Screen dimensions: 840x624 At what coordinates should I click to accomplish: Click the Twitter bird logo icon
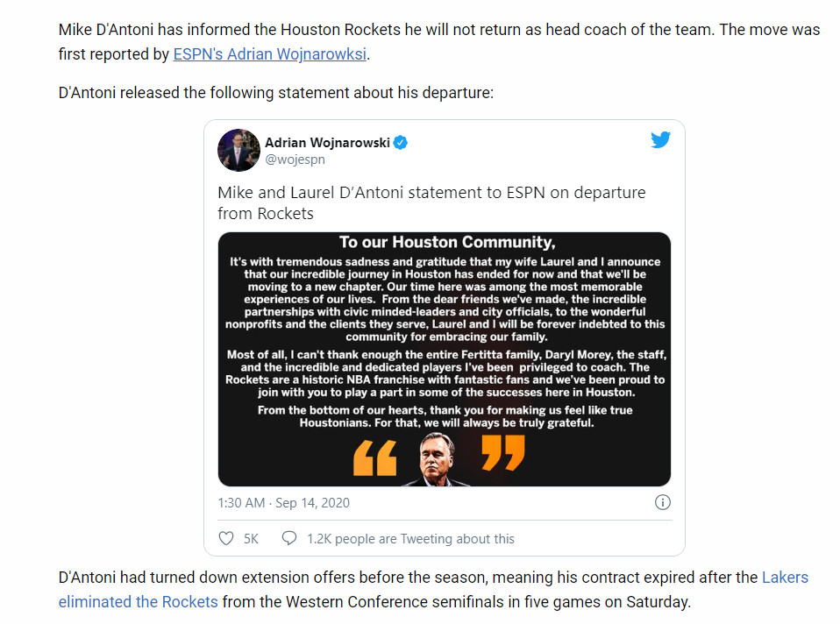(x=660, y=139)
